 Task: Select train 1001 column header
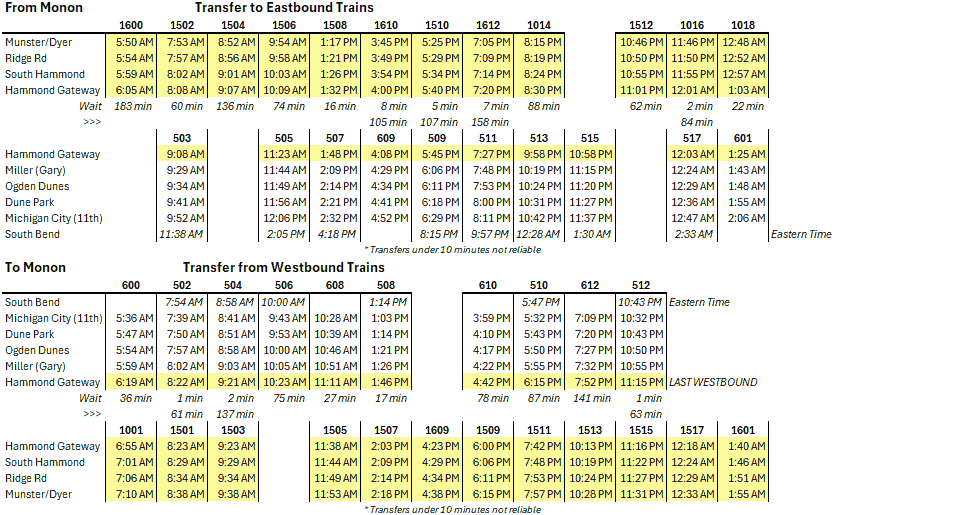coord(131,430)
